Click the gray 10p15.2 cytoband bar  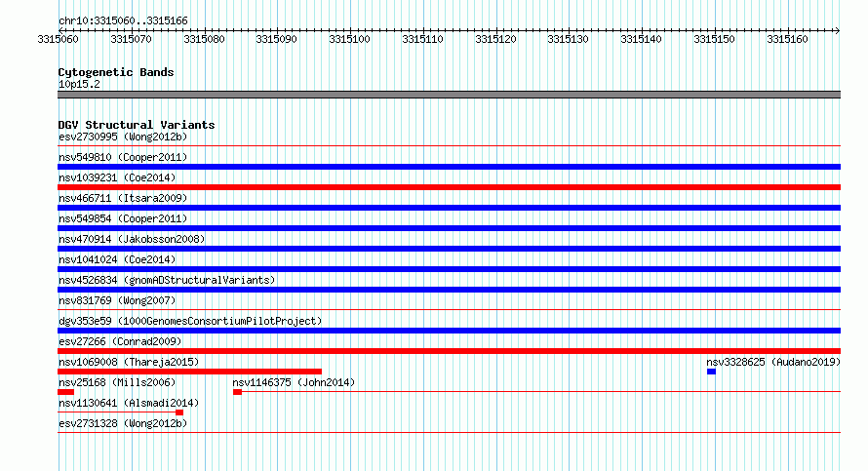(x=449, y=95)
